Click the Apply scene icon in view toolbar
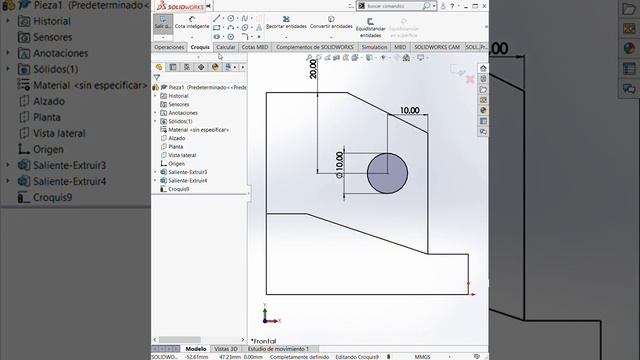The image size is (640, 360). pyautogui.click(x=406, y=58)
